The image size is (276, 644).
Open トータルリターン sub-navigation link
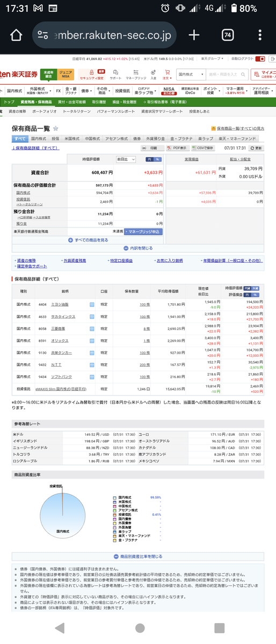(77, 111)
